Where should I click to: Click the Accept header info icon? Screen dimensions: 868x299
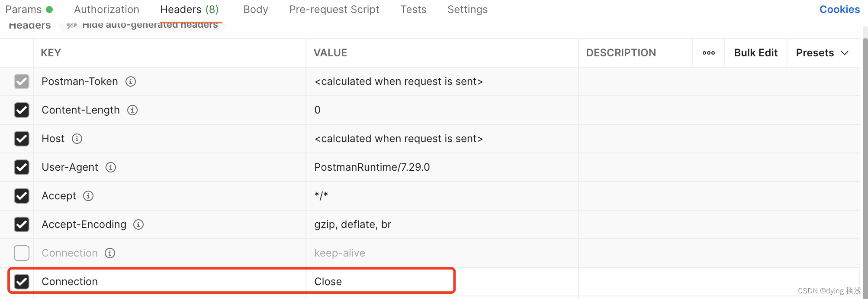pos(88,196)
